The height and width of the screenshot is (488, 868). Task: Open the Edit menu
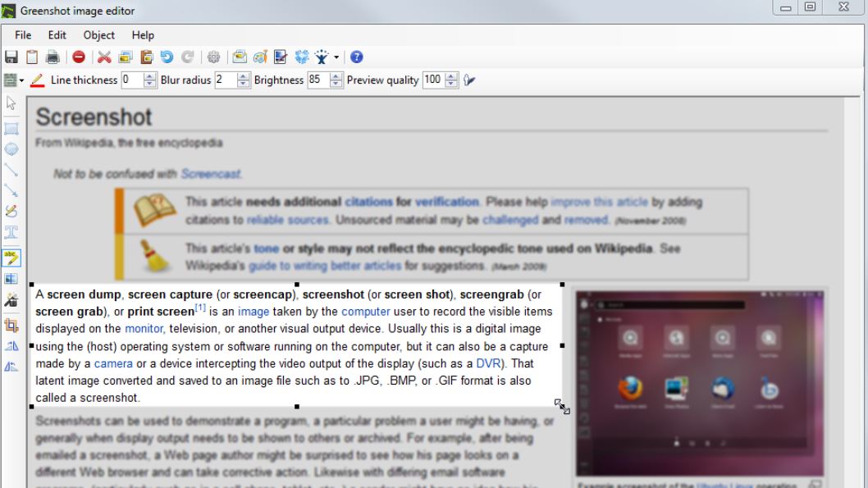point(57,34)
